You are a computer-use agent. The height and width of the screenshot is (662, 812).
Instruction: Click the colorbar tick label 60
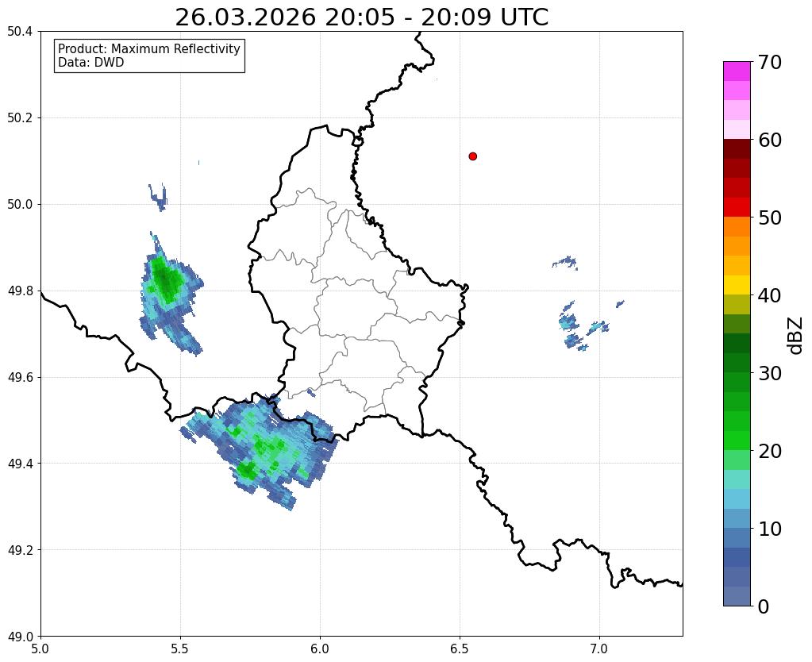(770, 140)
